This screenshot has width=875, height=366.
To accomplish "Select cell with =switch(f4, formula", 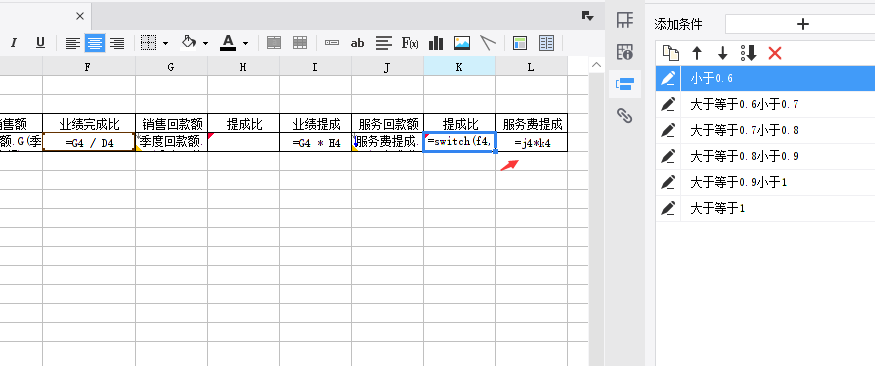I will pyautogui.click(x=459, y=142).
